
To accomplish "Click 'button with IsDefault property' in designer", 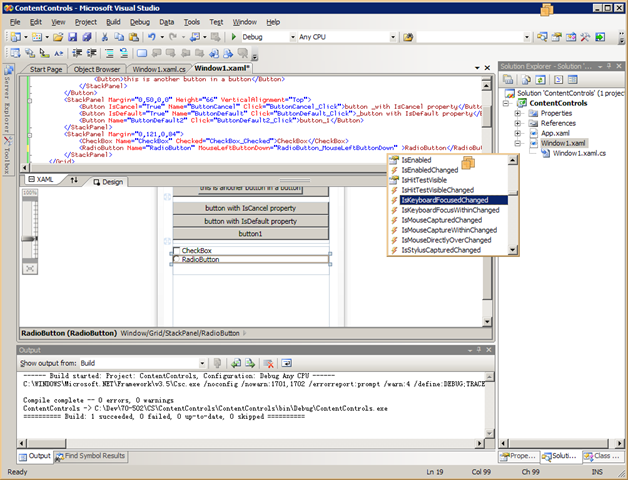I will click(x=250, y=221).
